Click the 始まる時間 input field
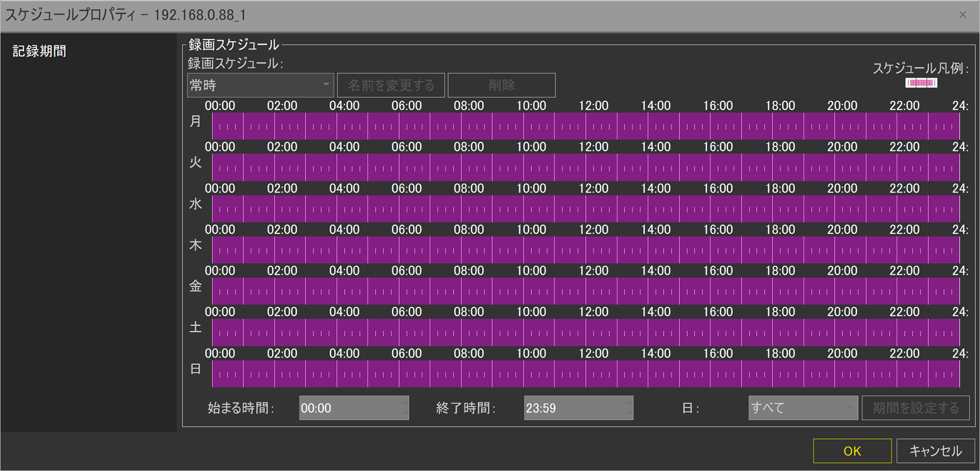 [x=348, y=408]
